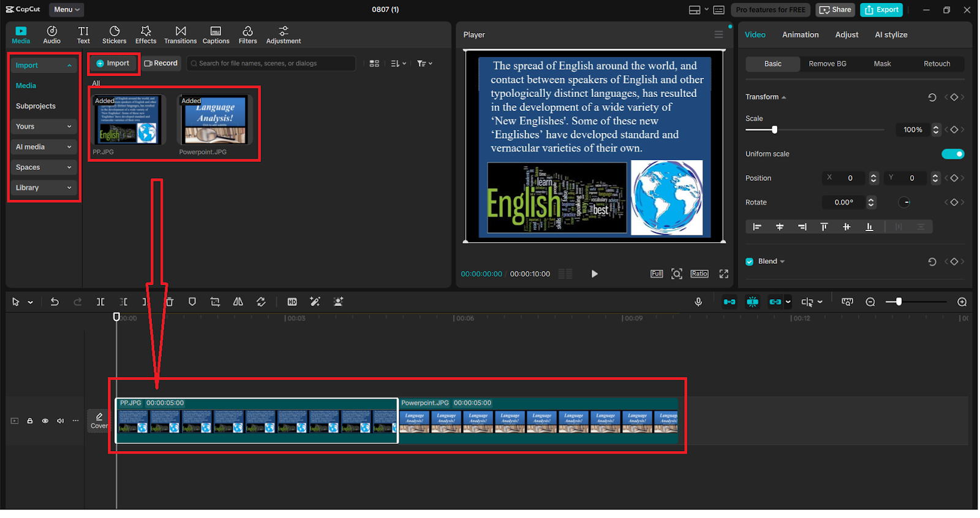Click the person auto-reframe icon
Viewport: 980px width, 518px height.
[x=338, y=302]
